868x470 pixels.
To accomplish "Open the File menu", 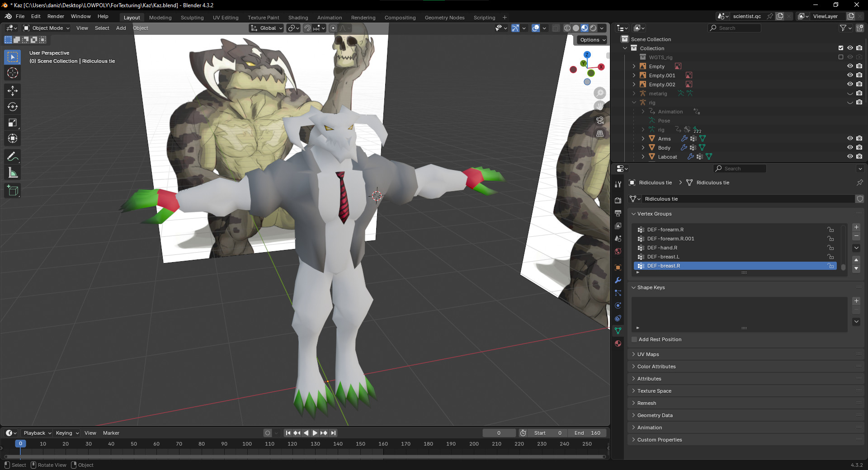I will (x=20, y=16).
